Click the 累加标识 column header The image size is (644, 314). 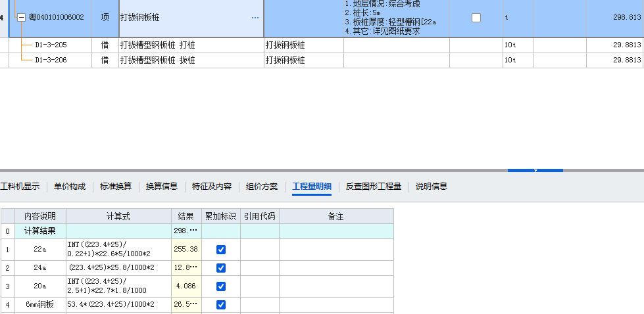(x=221, y=216)
